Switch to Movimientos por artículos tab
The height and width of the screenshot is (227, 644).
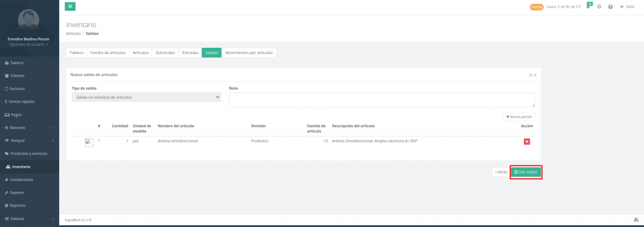coord(249,53)
